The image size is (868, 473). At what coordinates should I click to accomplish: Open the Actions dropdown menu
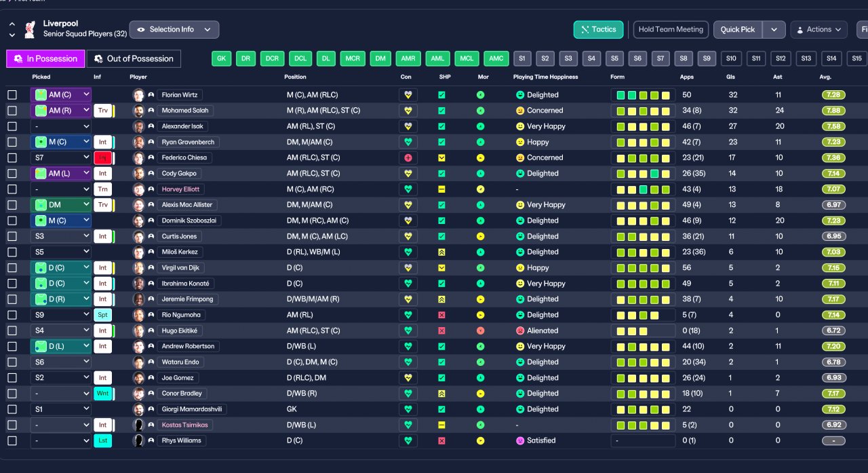pyautogui.click(x=818, y=29)
